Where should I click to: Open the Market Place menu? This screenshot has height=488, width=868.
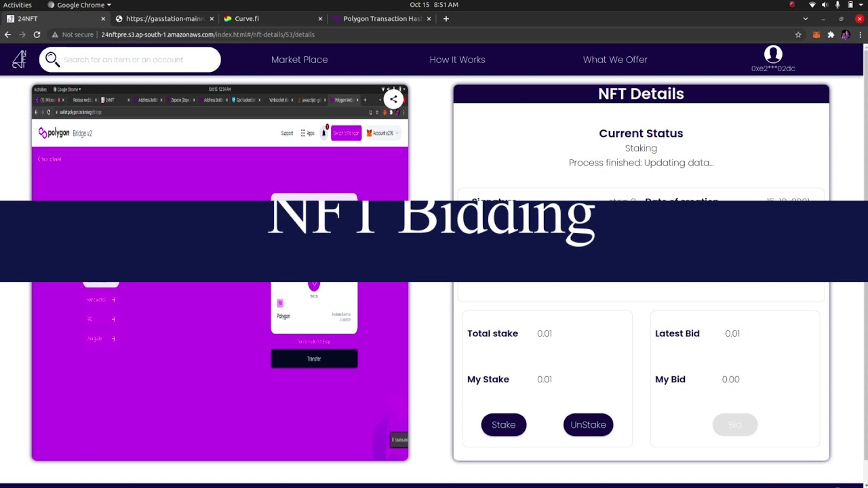(300, 60)
